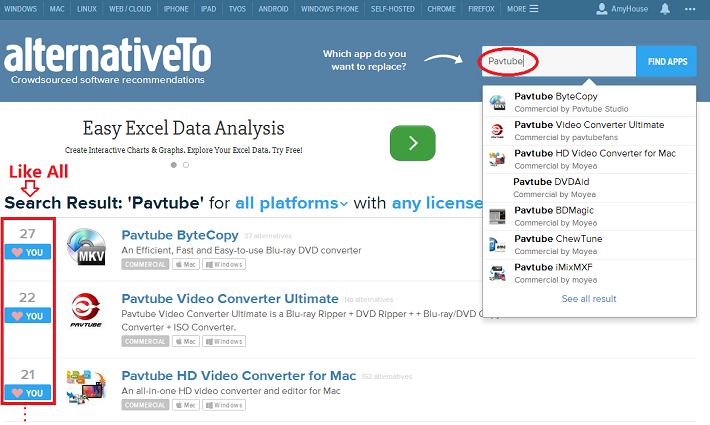Click Video Converter Ultimate icon in suggestions
Viewport: 710px width, 425px height.
497,131
